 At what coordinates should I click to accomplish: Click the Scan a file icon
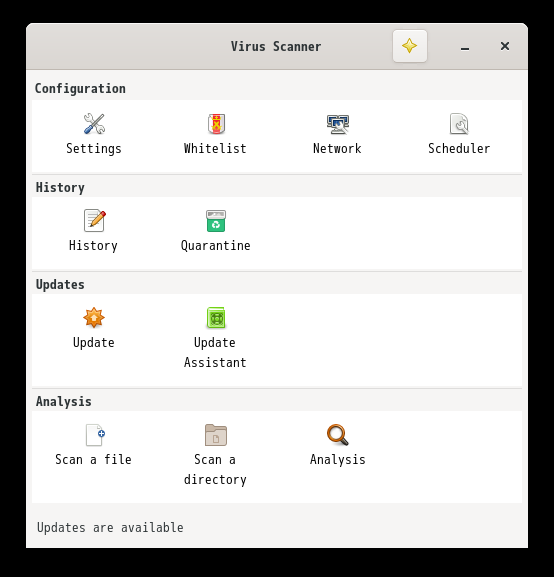click(x=95, y=435)
